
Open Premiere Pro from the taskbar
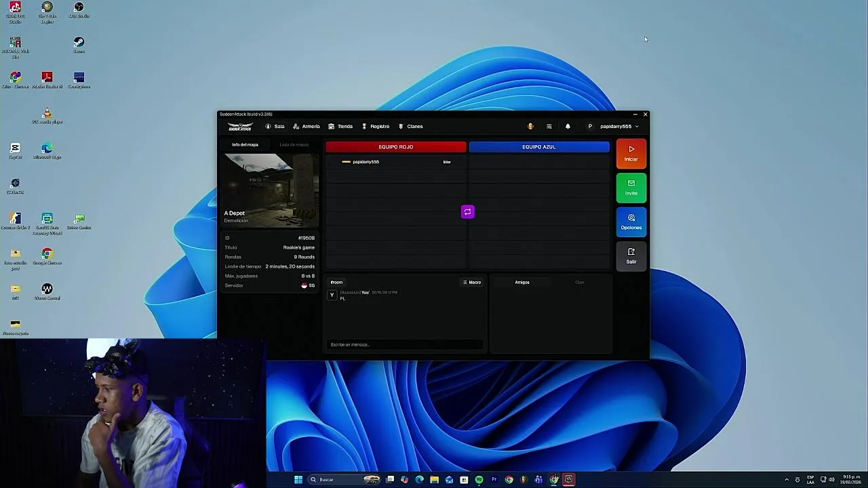(494, 479)
